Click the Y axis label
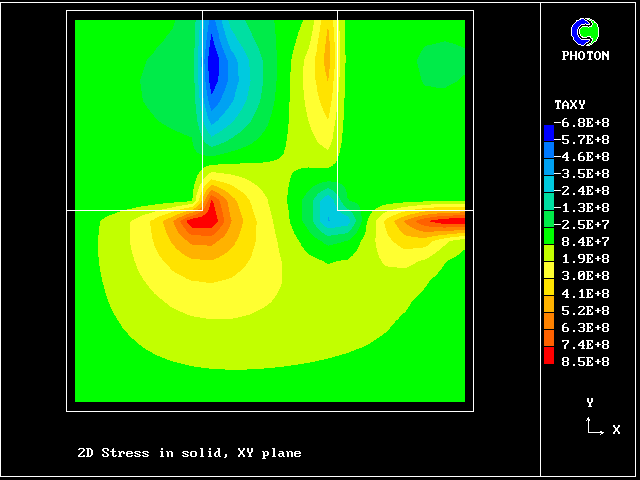Viewport: 640px width, 480px height. pos(590,402)
